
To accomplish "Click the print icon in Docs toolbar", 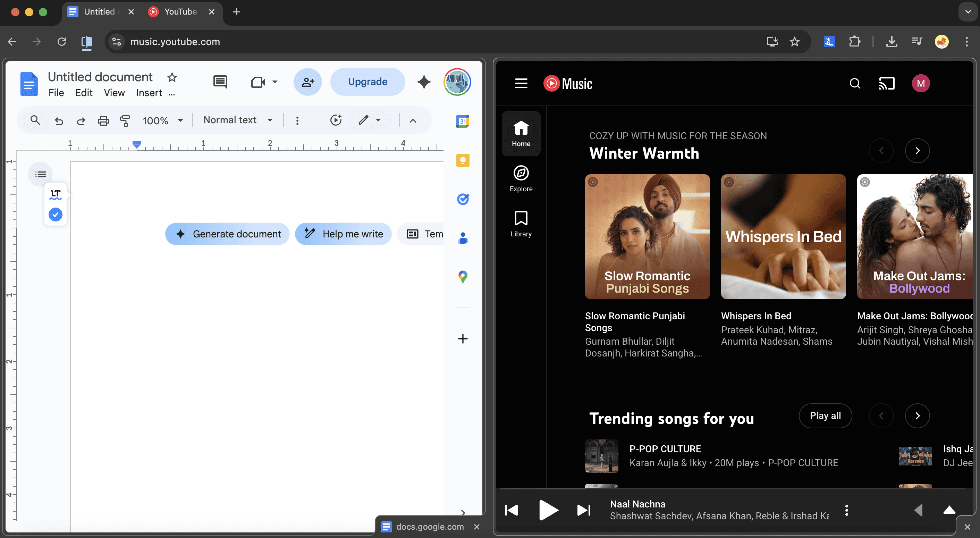I will coord(103,120).
